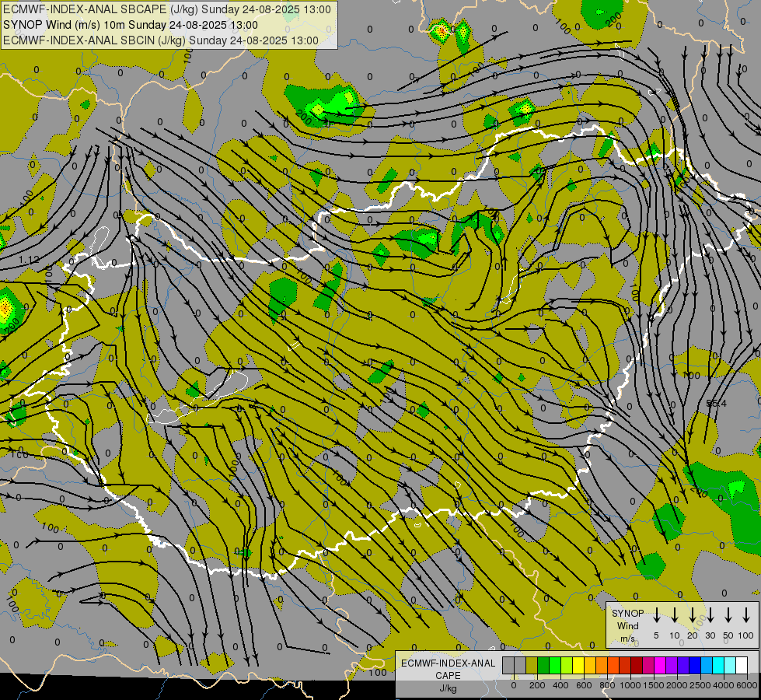Pick the bright magenta CAPE legend swatch
Viewport: 761px width, 700px height.
coord(660,665)
